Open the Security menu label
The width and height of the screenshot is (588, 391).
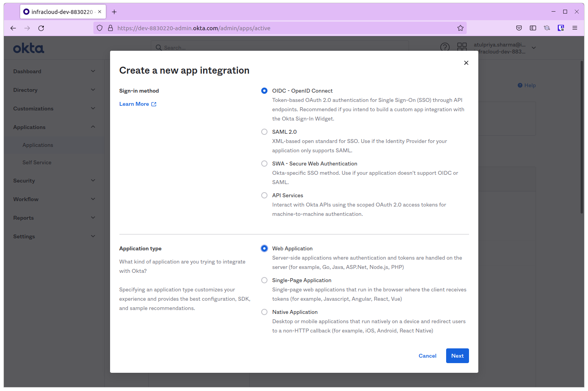[x=24, y=181]
